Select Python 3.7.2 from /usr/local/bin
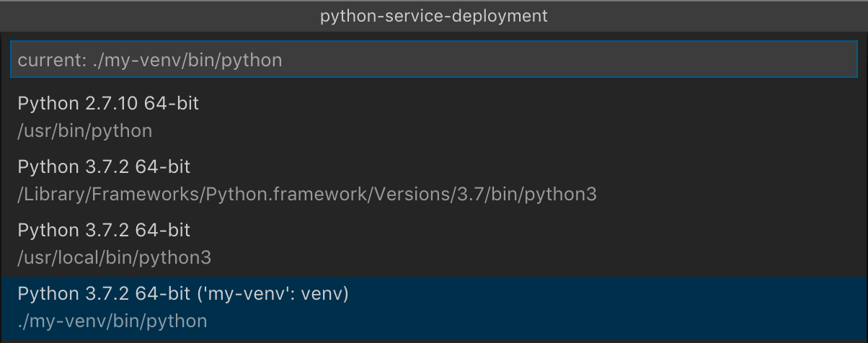The image size is (868, 343). 434,244
